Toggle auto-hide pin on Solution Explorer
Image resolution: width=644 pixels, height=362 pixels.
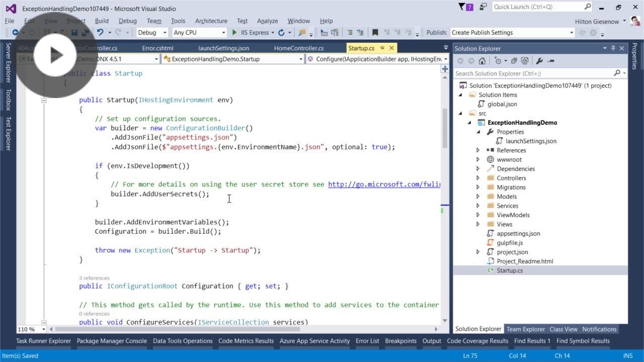click(613, 48)
